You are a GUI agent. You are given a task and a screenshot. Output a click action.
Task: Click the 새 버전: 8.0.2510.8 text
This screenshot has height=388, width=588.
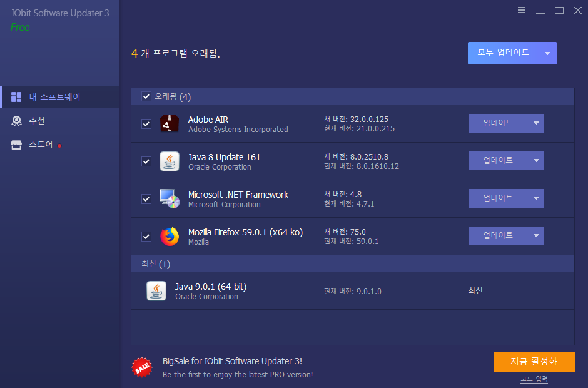(357, 157)
